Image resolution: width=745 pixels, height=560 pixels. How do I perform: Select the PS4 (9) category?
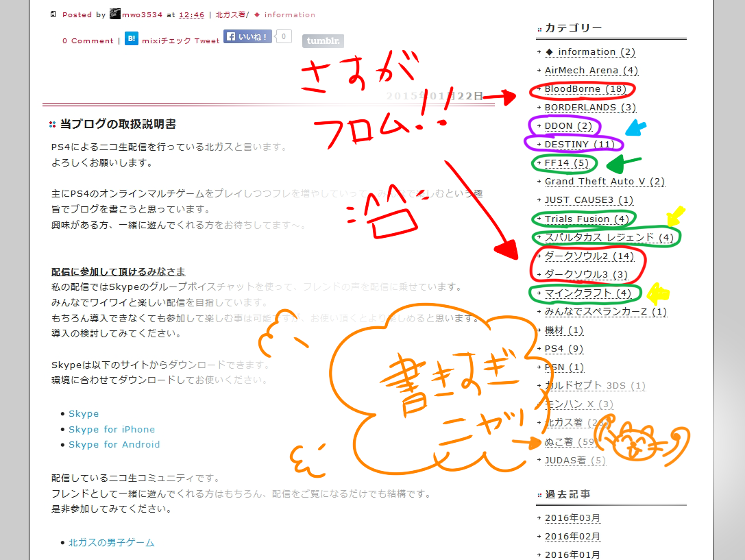(x=564, y=349)
